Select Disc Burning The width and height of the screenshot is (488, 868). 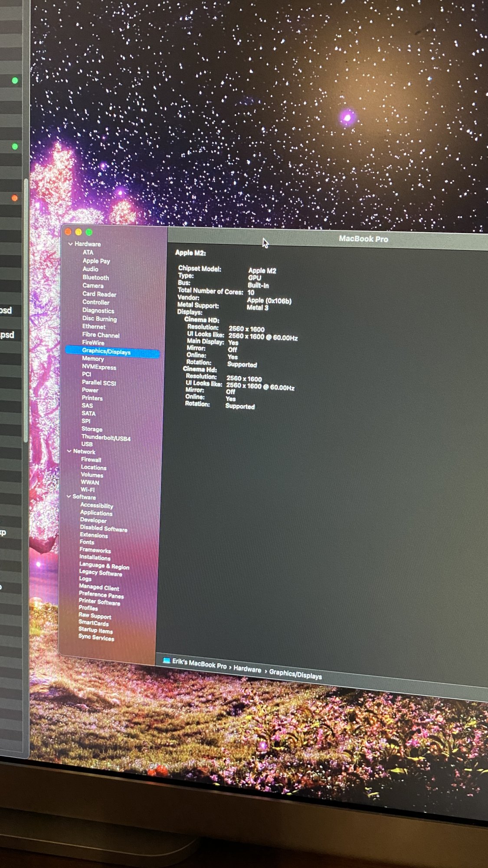pos(99,319)
